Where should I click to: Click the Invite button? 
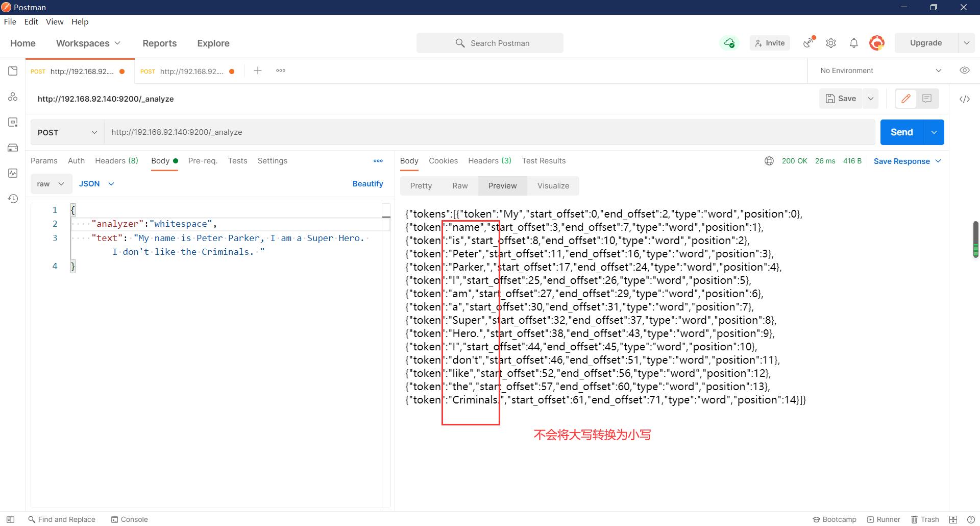[770, 43]
